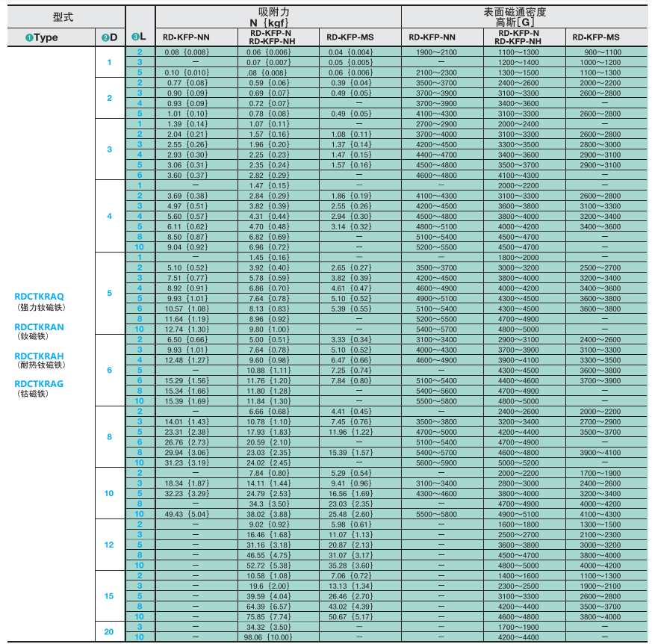Select RD-KFP-MS column under 表面磁通密度
The width and height of the screenshot is (652, 644).
[595, 37]
